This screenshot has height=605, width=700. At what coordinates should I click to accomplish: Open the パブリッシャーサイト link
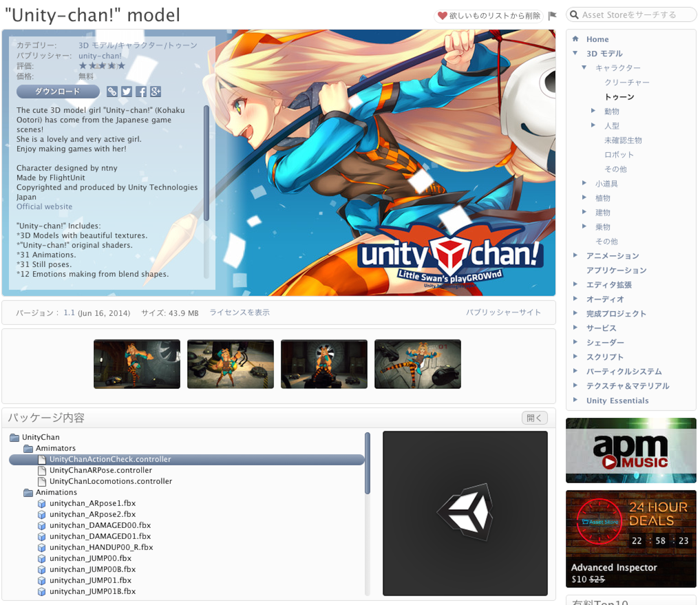tap(504, 312)
